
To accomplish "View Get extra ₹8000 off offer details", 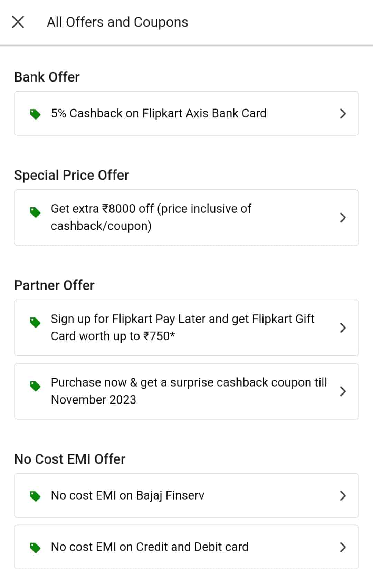I will (x=151, y=217).
